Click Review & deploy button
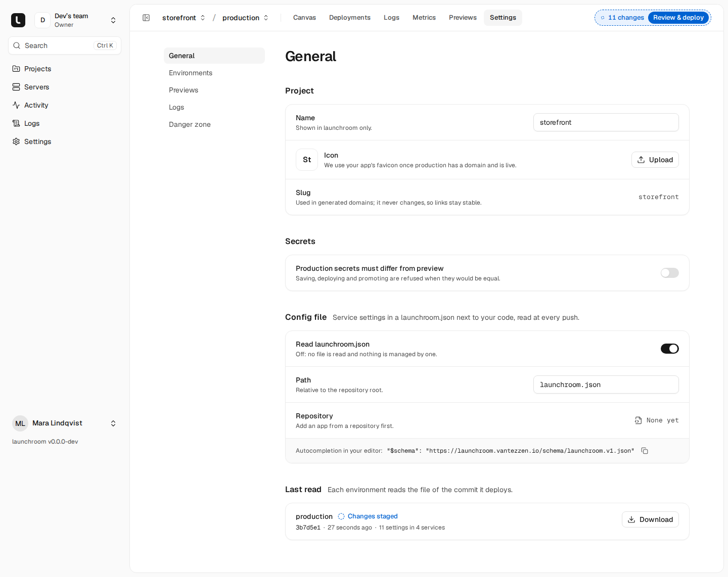 coord(678,18)
